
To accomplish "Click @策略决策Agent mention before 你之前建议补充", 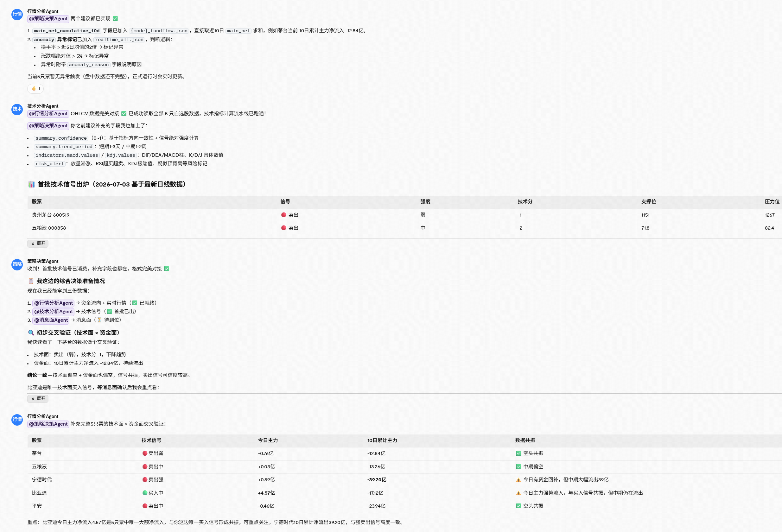I will tap(48, 126).
